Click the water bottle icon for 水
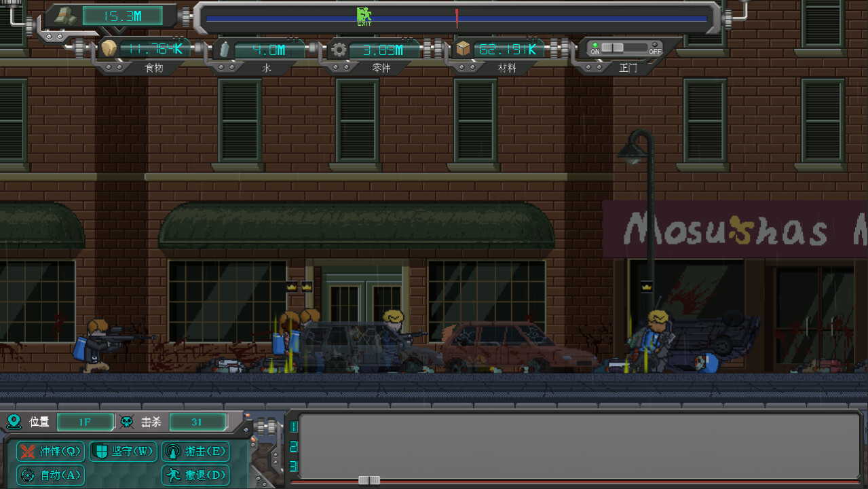 [225, 49]
